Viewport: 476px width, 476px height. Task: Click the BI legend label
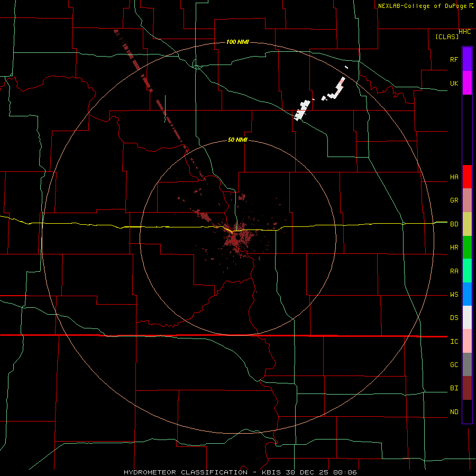[x=454, y=388]
